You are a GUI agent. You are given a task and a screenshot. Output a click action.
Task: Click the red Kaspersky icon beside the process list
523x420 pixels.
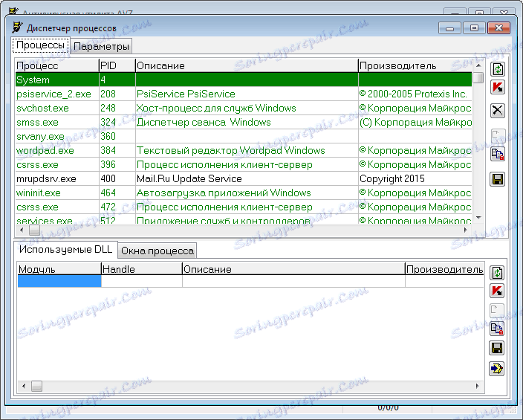coord(497,88)
